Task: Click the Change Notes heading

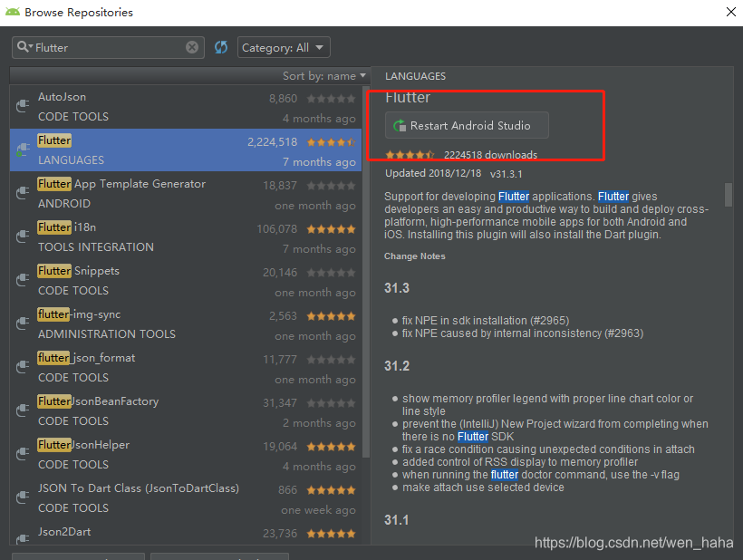Action: tap(415, 256)
